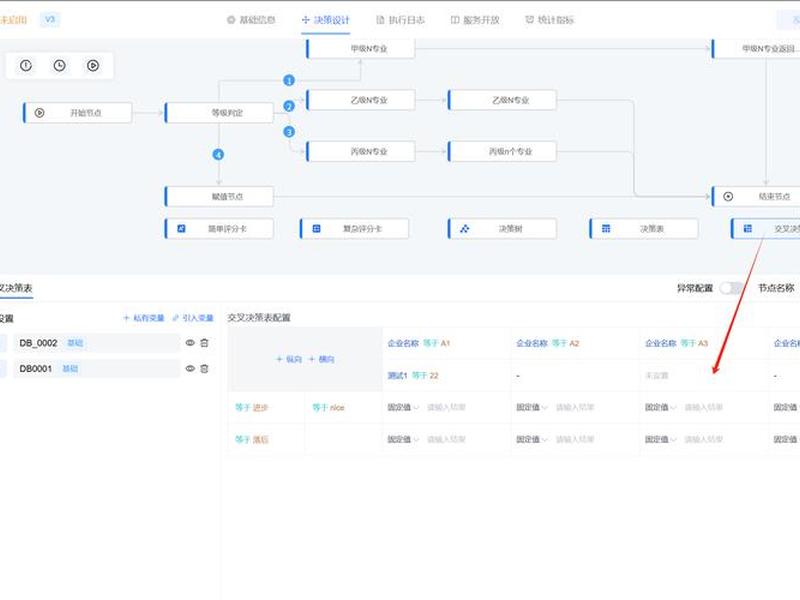The image size is (800, 600).
Task: Toggle the eye icon for DB_0002
Action: click(x=190, y=343)
